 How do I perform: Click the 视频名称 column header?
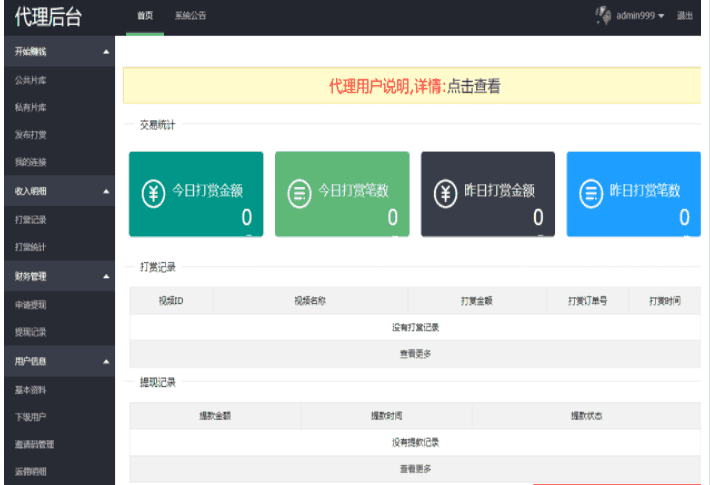[x=310, y=301]
